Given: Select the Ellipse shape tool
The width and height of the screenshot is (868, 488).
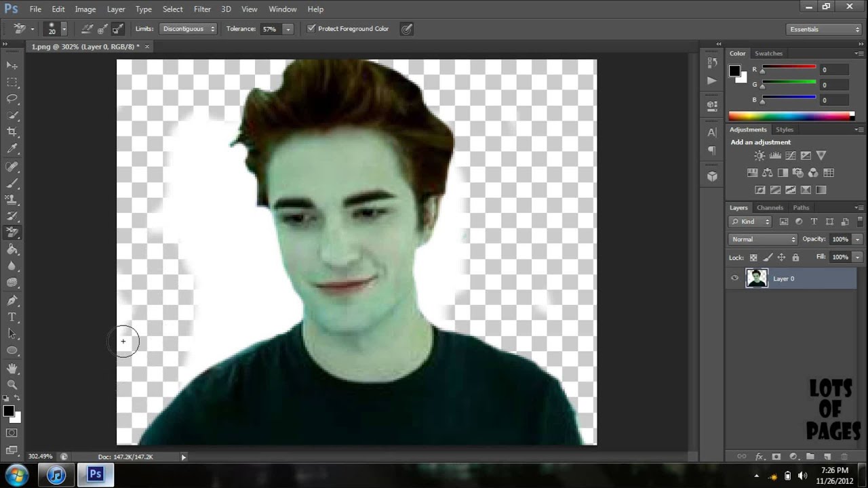Looking at the screenshot, I should coord(12,350).
